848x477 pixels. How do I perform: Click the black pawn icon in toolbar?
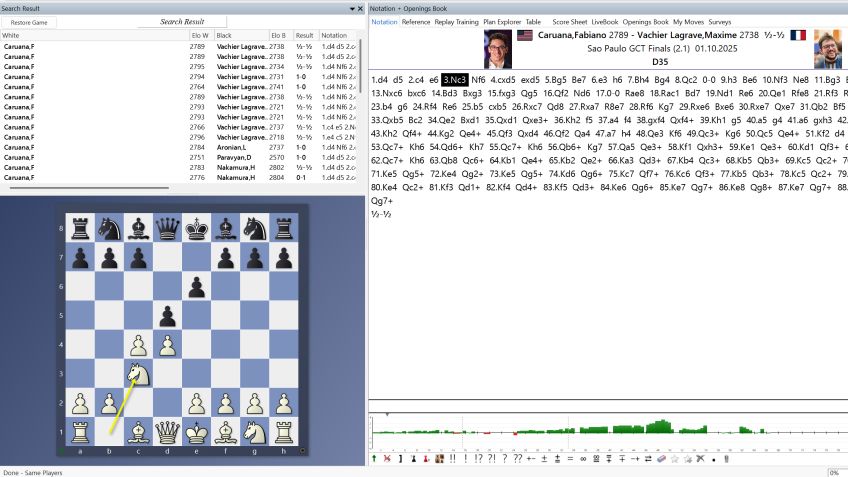[412, 458]
